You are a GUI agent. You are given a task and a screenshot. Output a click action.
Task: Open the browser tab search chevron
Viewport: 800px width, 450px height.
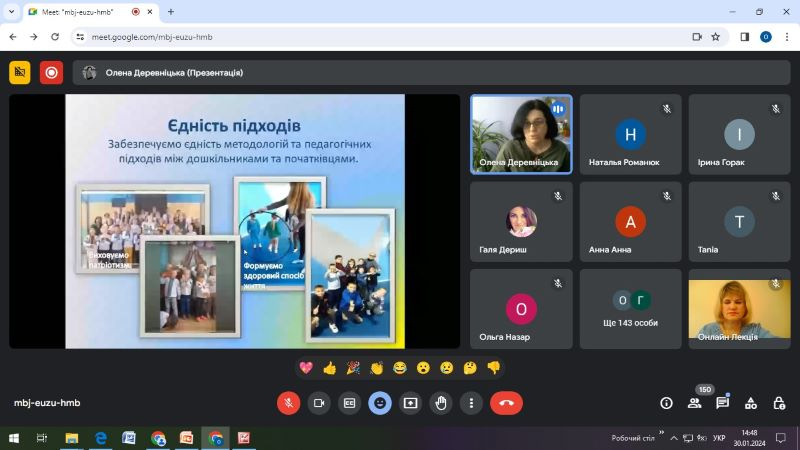pyautogui.click(x=11, y=12)
